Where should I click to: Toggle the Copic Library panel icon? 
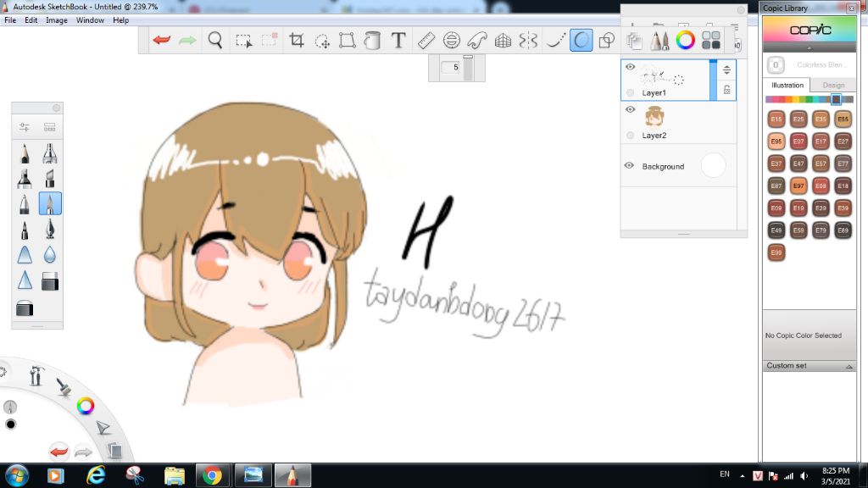[711, 41]
